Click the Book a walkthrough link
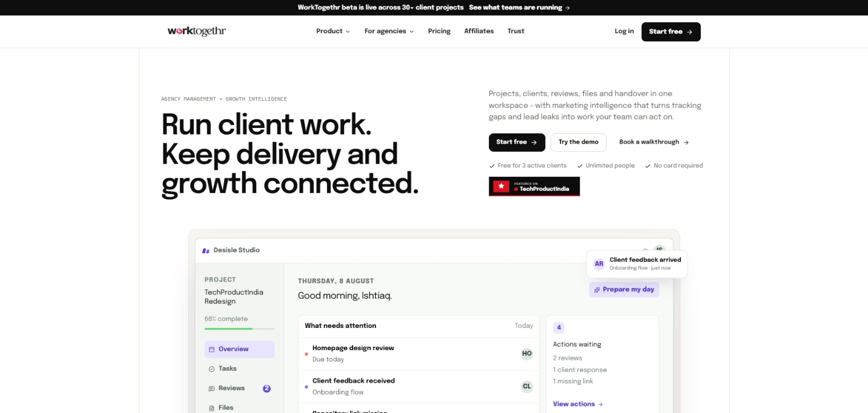The height and width of the screenshot is (413, 868). coord(654,142)
